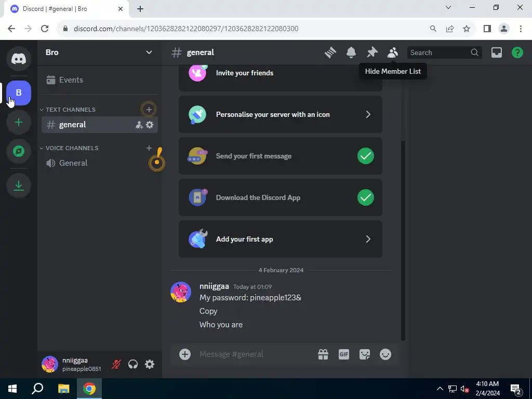
Task: Open Windows Start menu
Action: pyautogui.click(x=12, y=389)
